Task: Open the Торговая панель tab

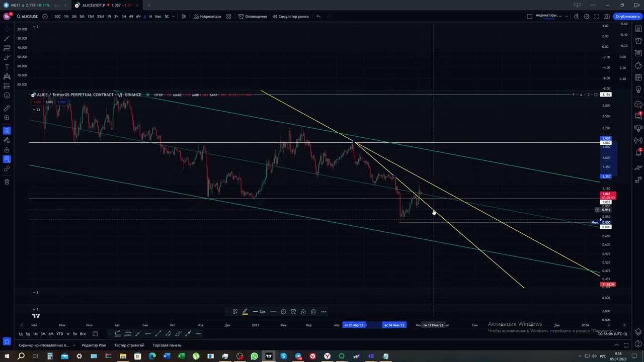Action: [167, 345]
